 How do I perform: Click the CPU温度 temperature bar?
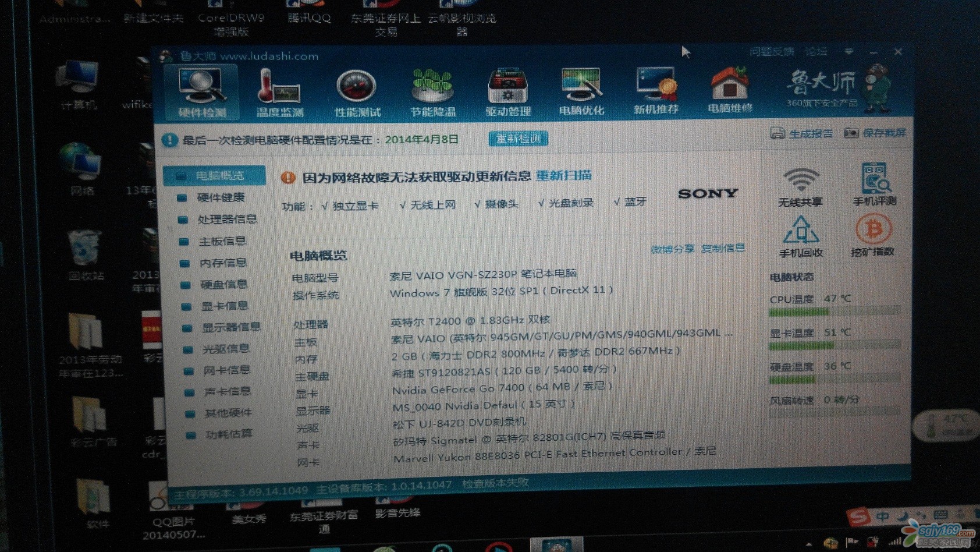pyautogui.click(x=835, y=312)
